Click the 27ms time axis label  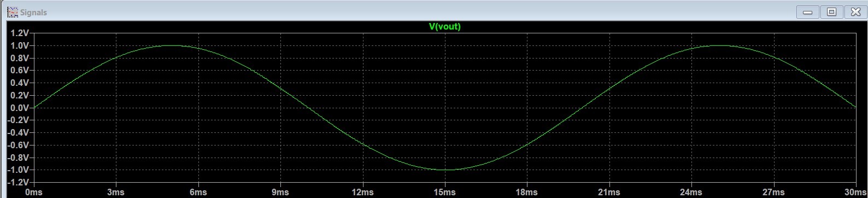(x=773, y=193)
